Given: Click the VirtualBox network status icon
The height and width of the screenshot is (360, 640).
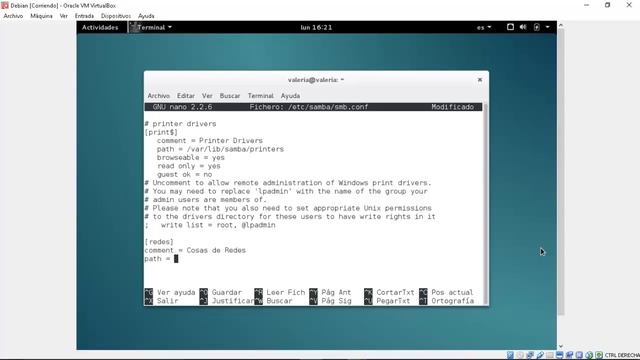Looking at the screenshot, I should tap(530, 355).
